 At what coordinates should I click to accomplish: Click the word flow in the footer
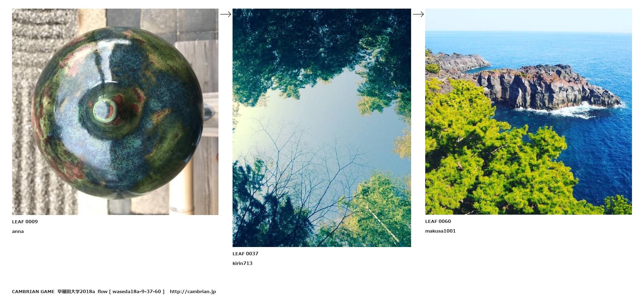(103, 291)
